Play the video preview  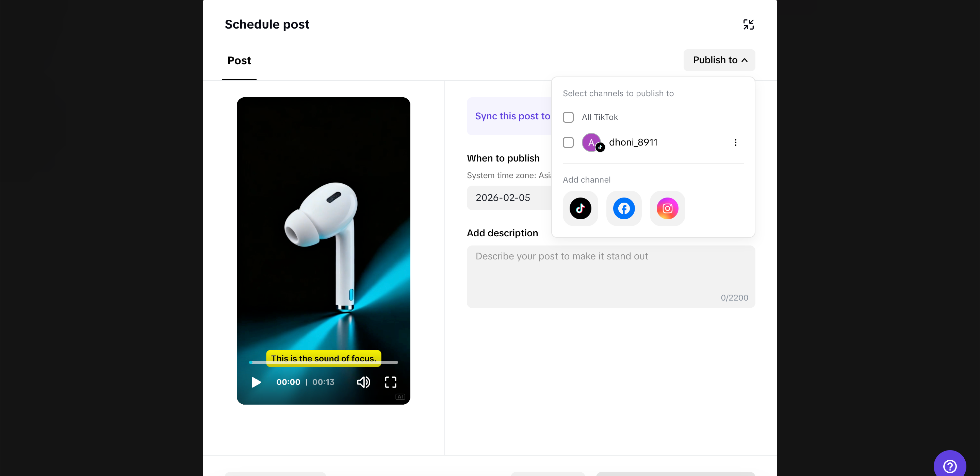click(257, 382)
